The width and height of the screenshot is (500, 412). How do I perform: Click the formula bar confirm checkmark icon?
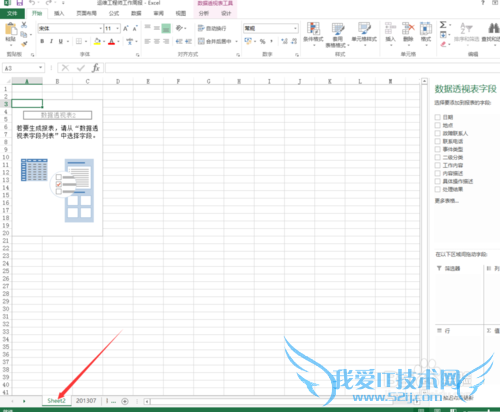pyautogui.click(x=81, y=68)
